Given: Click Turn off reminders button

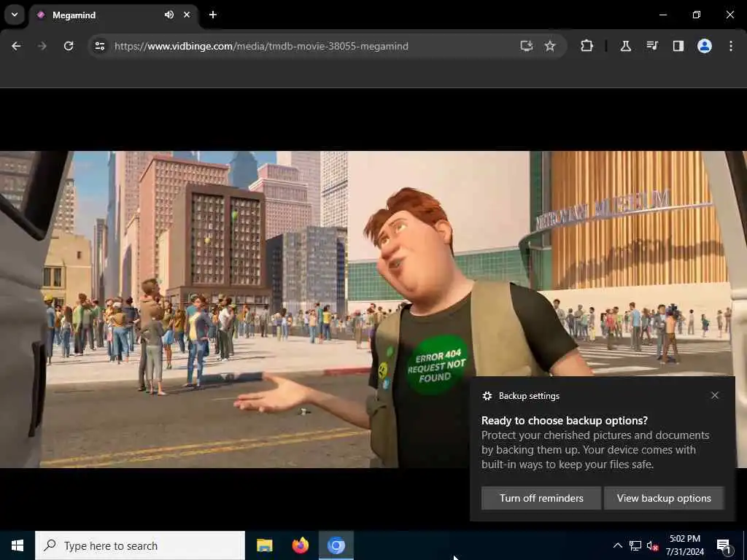Looking at the screenshot, I should (541, 498).
